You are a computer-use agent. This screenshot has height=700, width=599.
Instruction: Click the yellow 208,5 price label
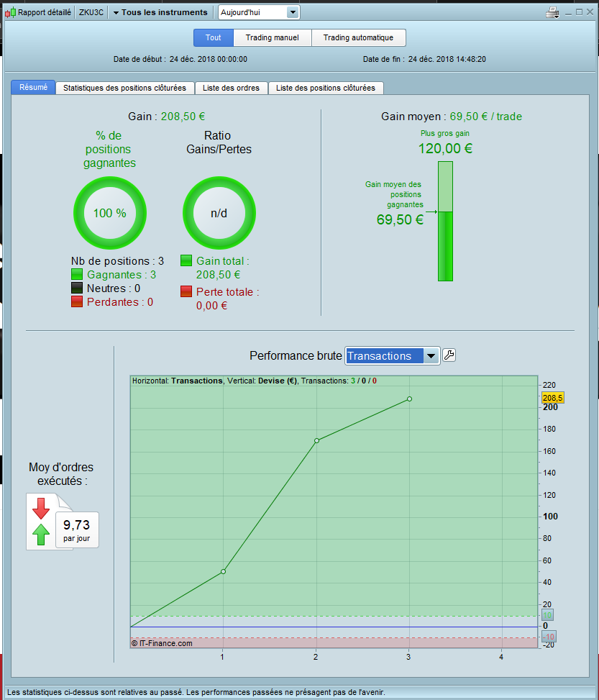pyautogui.click(x=552, y=397)
